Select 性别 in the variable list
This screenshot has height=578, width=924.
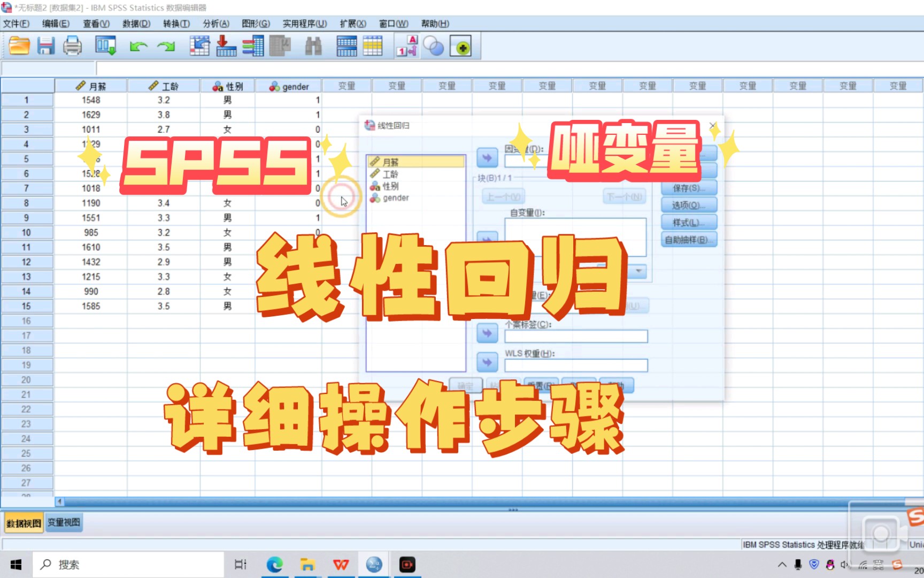click(x=415, y=186)
